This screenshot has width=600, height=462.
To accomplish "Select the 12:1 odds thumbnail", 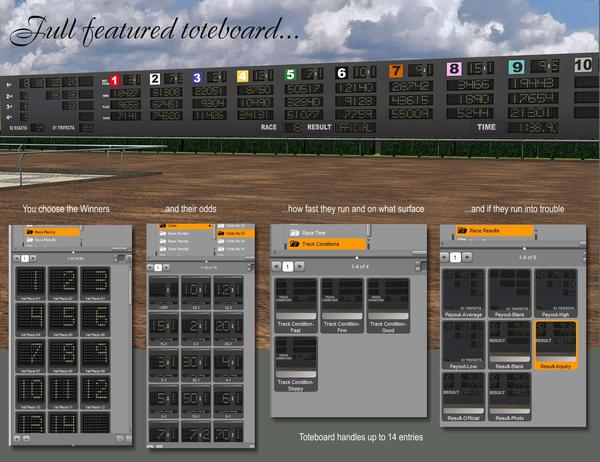I will point(228,293).
